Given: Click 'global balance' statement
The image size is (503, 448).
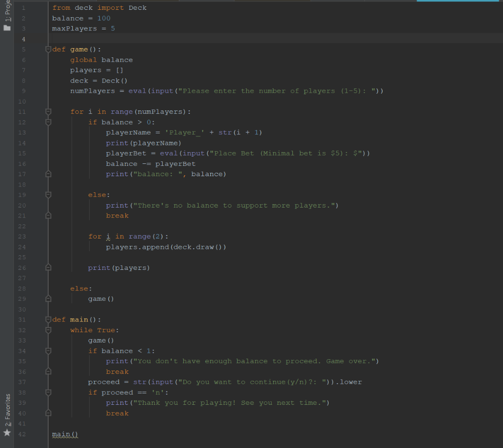Looking at the screenshot, I should coord(101,60).
